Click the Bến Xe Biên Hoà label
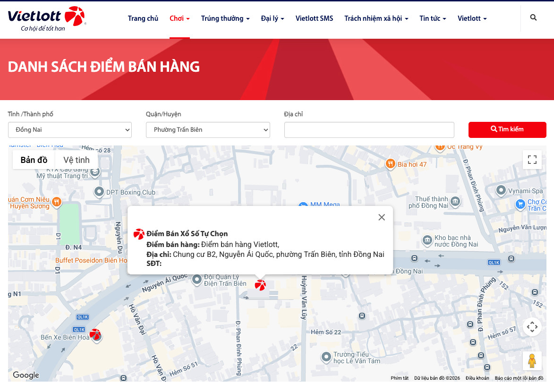The image size is (554, 392). tap(65, 337)
